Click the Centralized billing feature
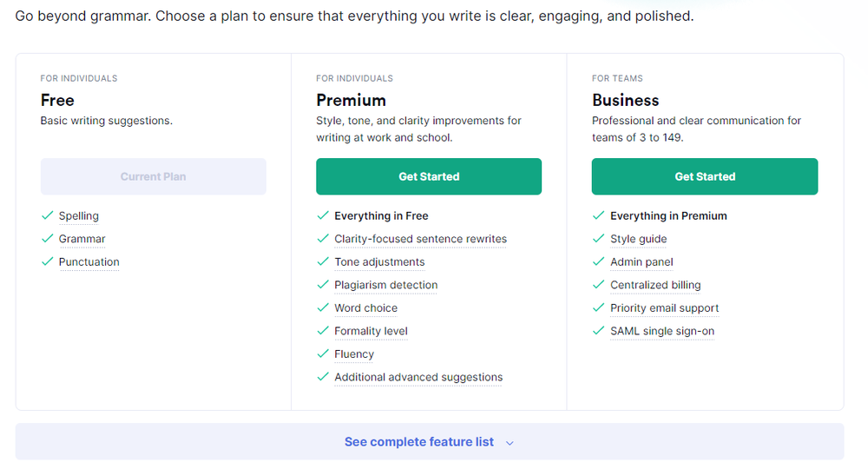Viewport: 868px width, 469px height. pyautogui.click(x=655, y=285)
